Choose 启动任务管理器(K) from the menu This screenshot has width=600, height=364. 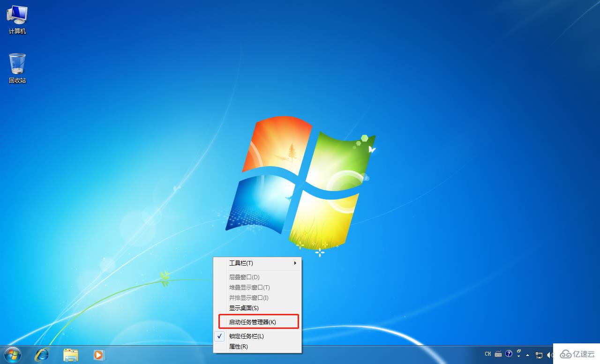(258, 322)
